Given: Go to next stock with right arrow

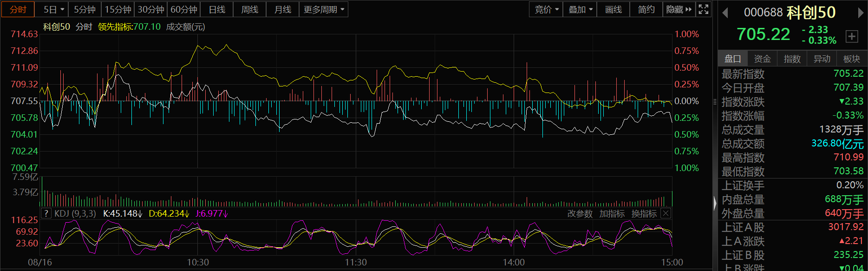Looking at the screenshot, I should [x=861, y=13].
